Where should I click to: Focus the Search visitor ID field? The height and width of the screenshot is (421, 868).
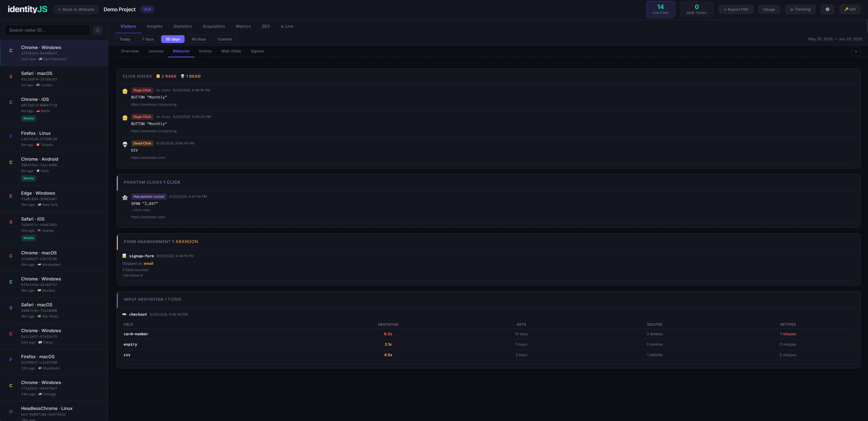click(48, 30)
